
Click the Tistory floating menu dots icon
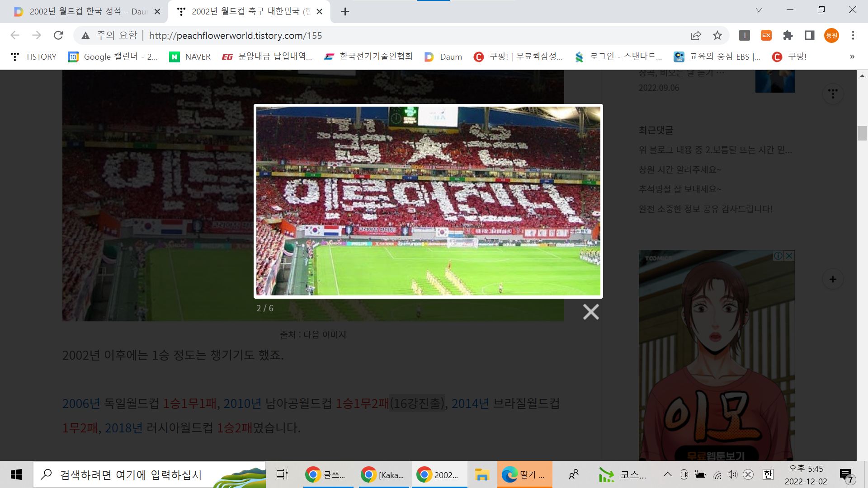click(833, 94)
